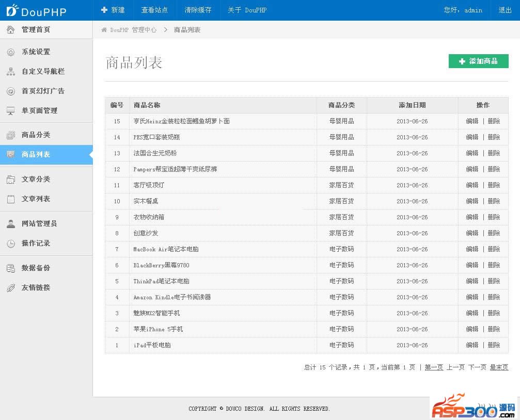
Task: Click the clock icon for 操作记录
Action: 11,244
